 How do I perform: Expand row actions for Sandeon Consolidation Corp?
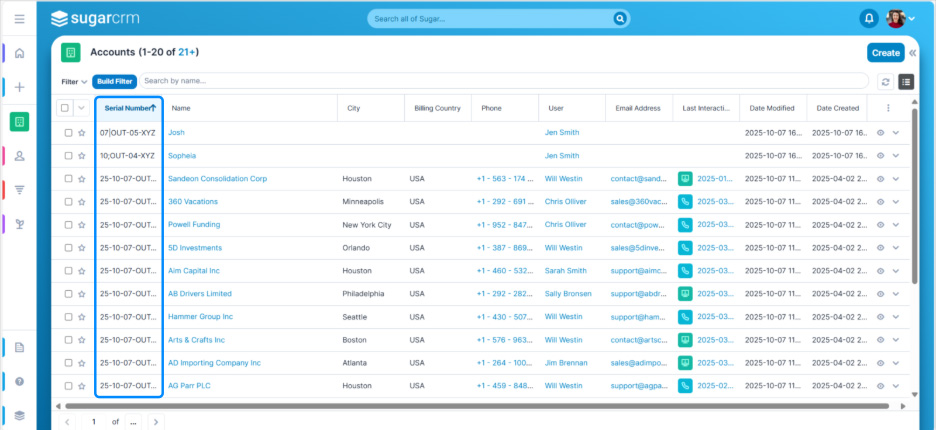click(x=896, y=179)
